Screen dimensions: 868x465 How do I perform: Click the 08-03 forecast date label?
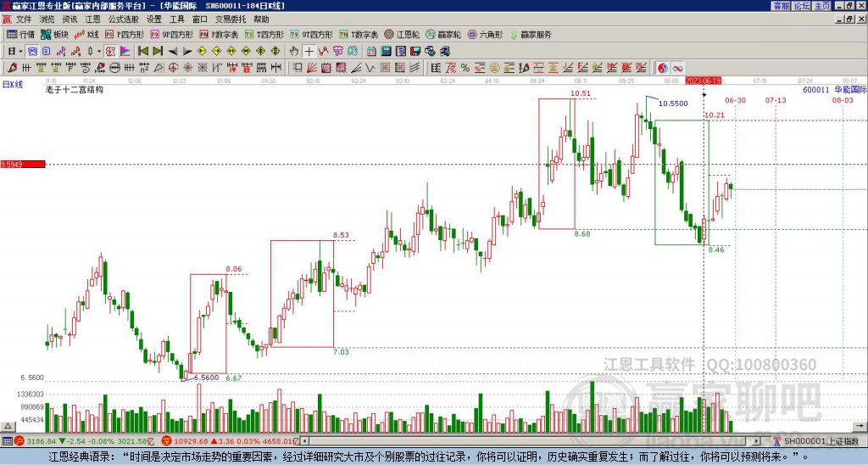pos(843,100)
